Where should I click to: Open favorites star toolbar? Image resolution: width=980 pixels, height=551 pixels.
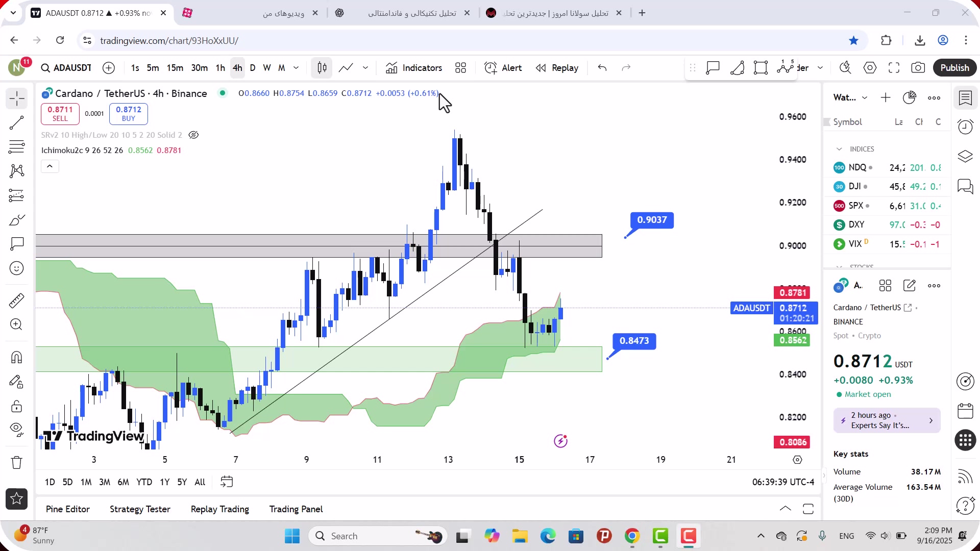pos(17,499)
